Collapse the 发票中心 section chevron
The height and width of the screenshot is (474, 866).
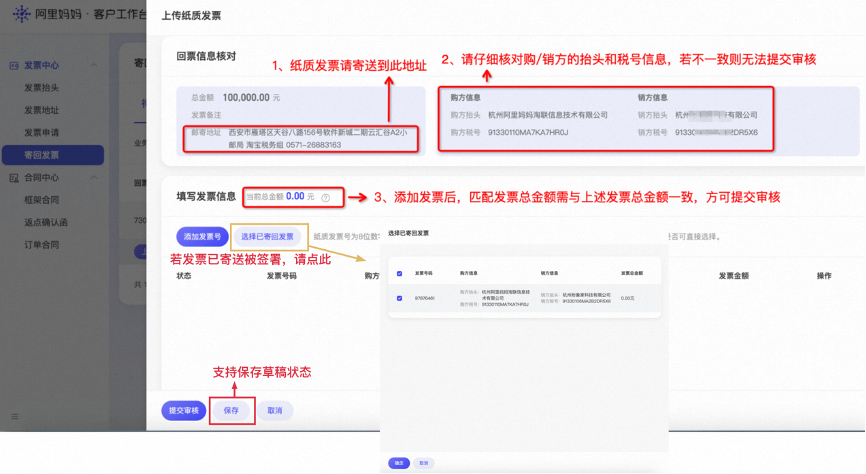[94, 65]
